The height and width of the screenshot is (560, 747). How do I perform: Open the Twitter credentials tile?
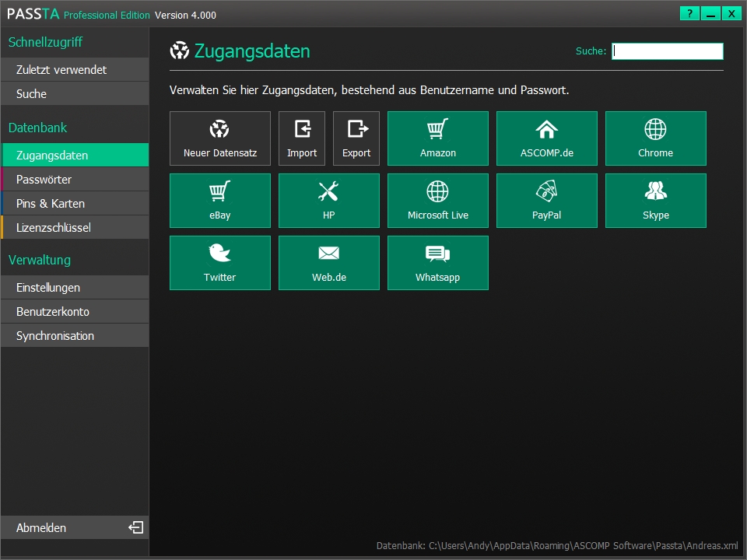[x=220, y=263]
